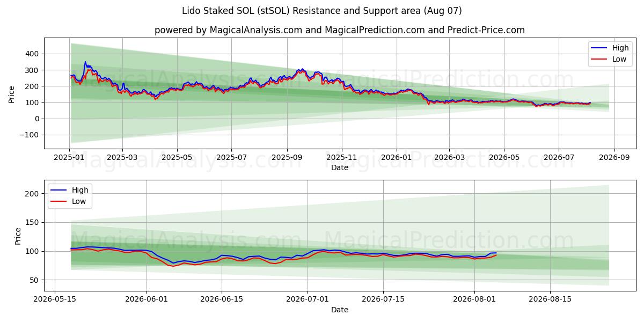Click the '2025-09' x-axis label
The image size is (644, 322).
click(287, 157)
